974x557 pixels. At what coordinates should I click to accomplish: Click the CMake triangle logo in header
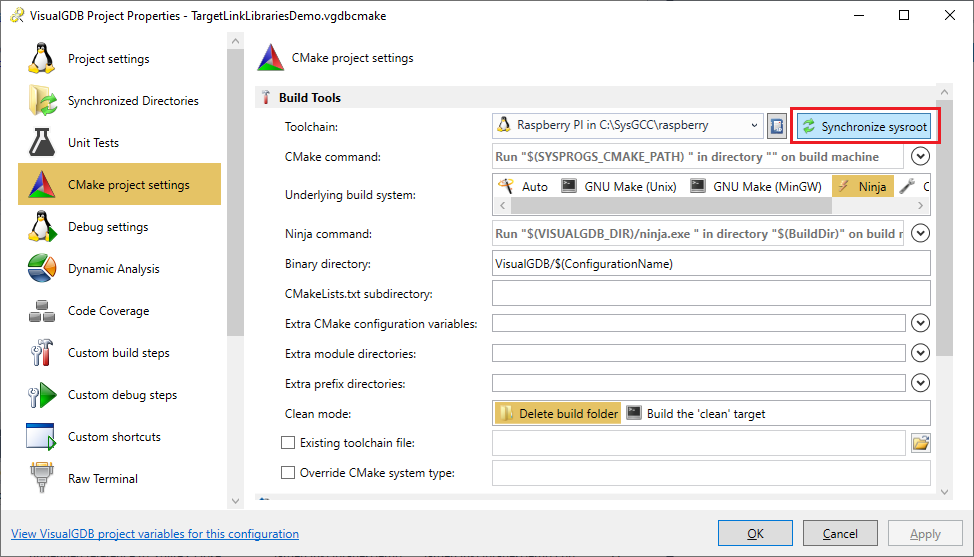tap(271, 58)
